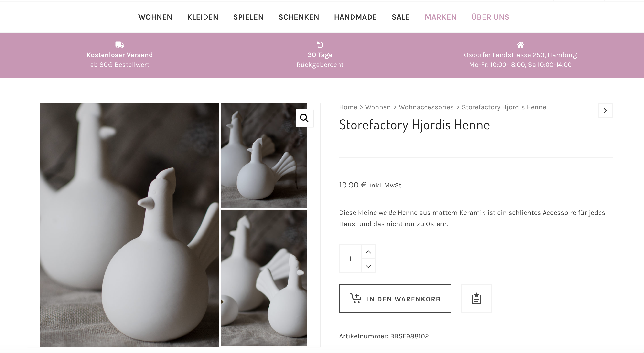
Task: Open the ÜBER UNS page
Action: [x=490, y=17]
